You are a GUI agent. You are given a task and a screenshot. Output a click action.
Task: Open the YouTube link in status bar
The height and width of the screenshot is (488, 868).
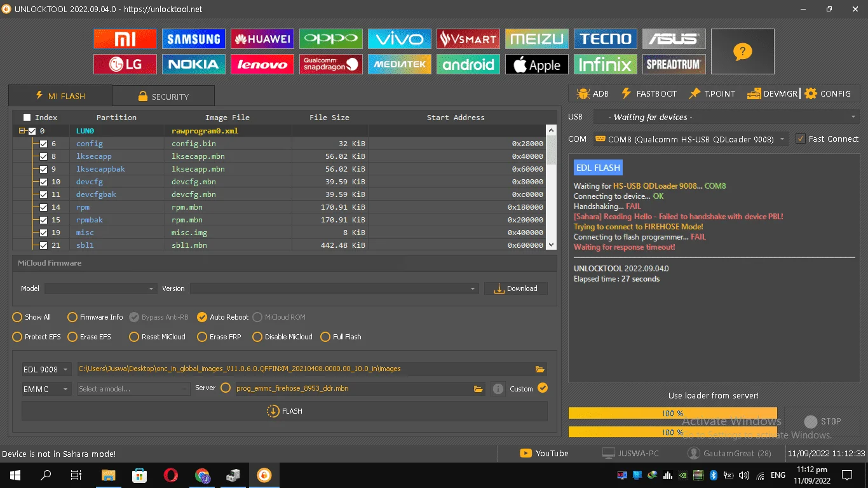[544, 453]
